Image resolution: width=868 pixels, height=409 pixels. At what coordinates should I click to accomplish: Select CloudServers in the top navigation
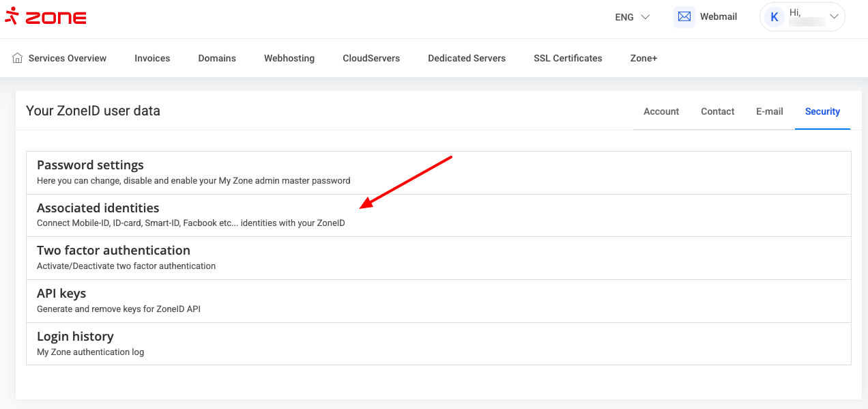pos(371,58)
